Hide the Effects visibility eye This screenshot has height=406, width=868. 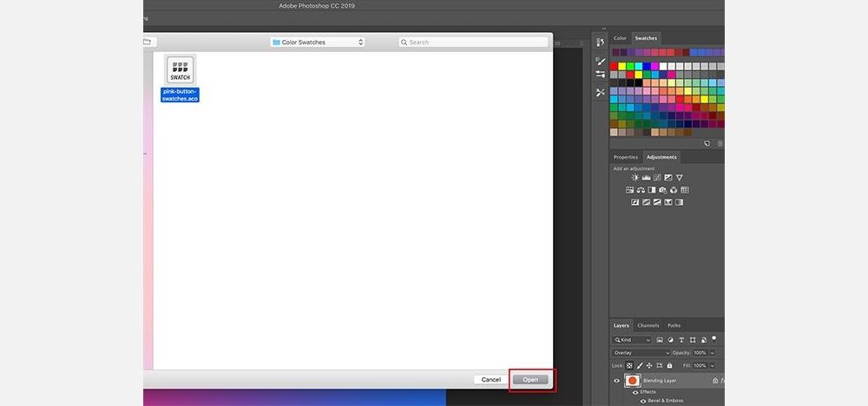(x=635, y=393)
